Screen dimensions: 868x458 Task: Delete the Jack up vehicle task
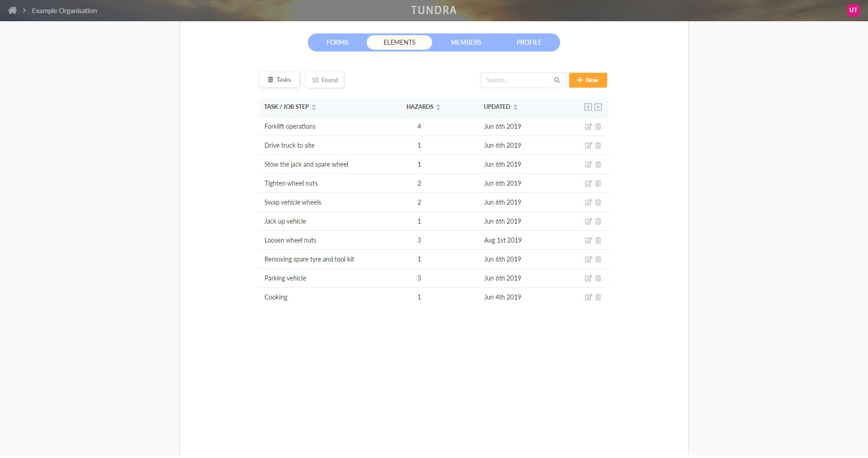click(x=598, y=221)
